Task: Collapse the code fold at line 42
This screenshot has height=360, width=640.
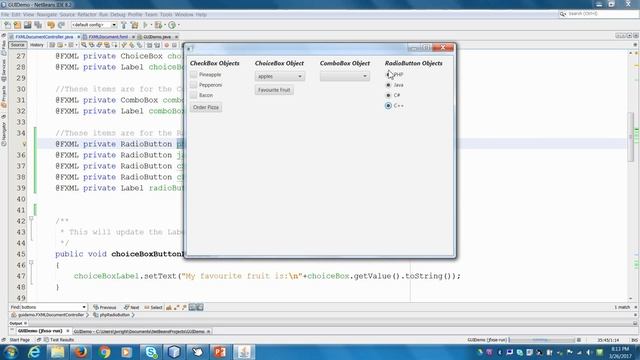Action: click(x=31, y=219)
